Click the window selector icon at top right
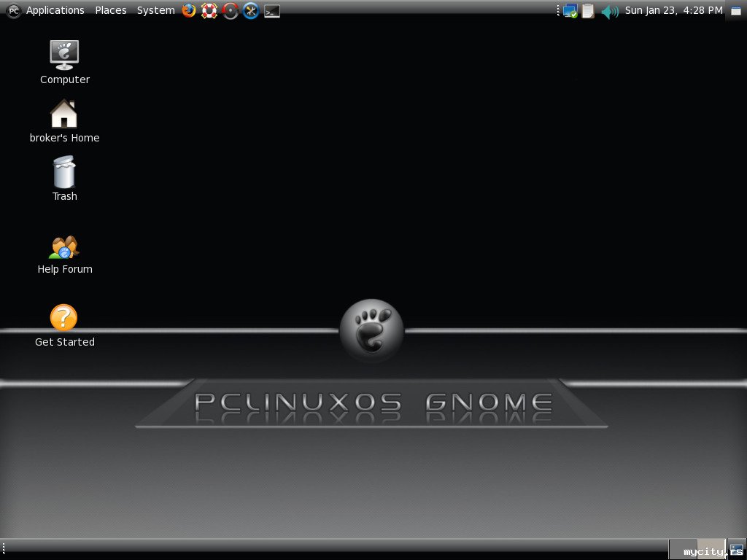 (736, 11)
